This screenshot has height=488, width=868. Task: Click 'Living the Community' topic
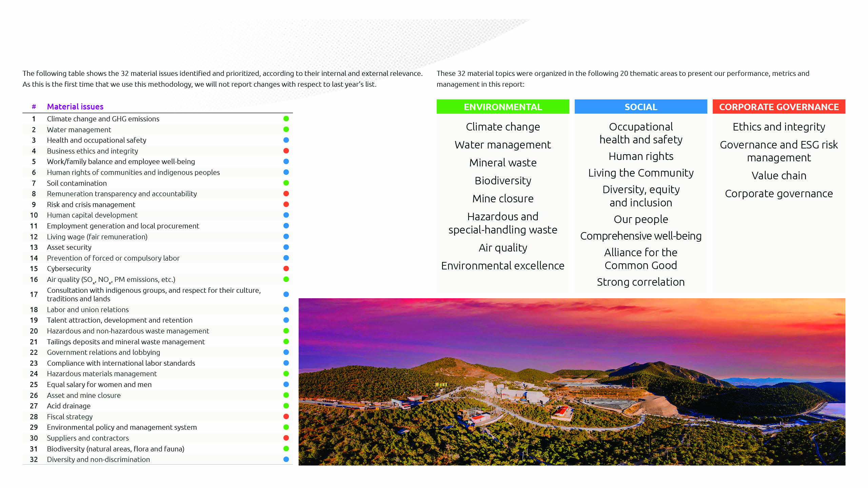[x=641, y=173]
